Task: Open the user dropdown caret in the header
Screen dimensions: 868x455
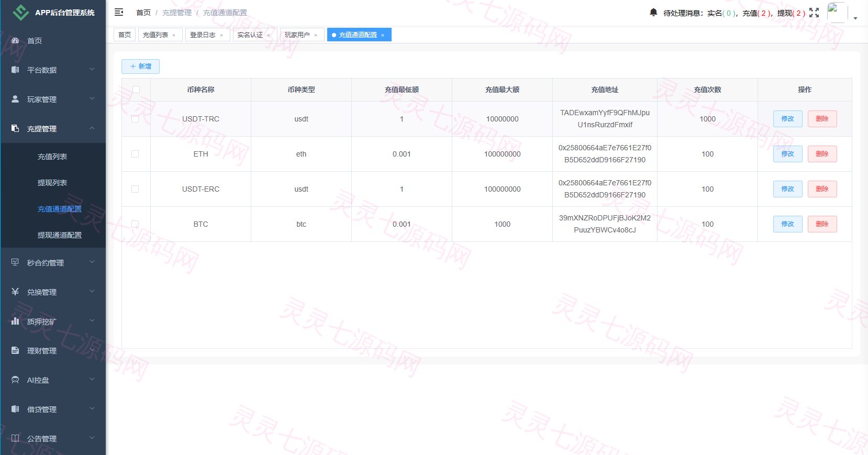Action: pyautogui.click(x=855, y=18)
